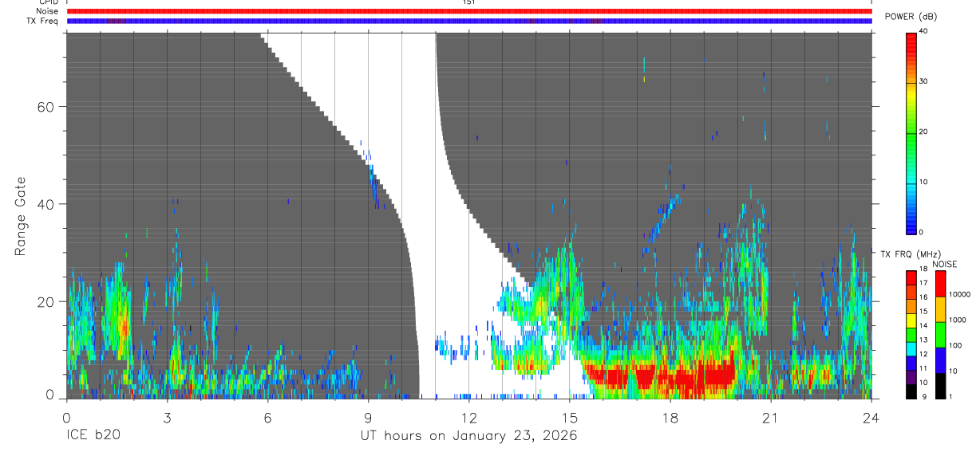Click the red Noise strip above the plot
The width and height of the screenshot is (980, 452).
pos(469,11)
